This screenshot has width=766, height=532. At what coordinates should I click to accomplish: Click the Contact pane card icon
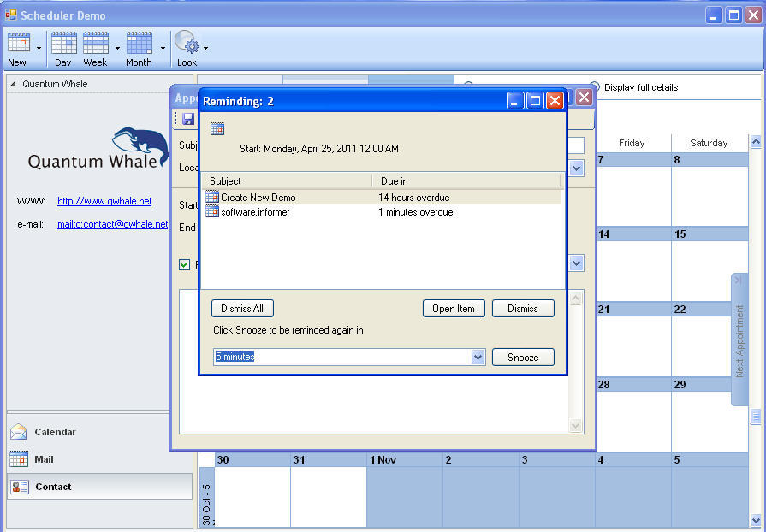(20, 487)
